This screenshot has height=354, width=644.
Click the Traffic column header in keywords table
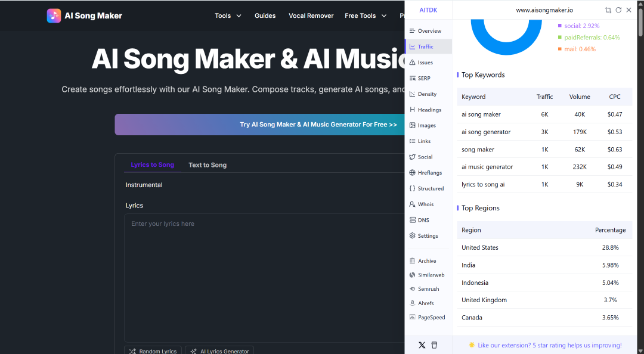pos(544,97)
